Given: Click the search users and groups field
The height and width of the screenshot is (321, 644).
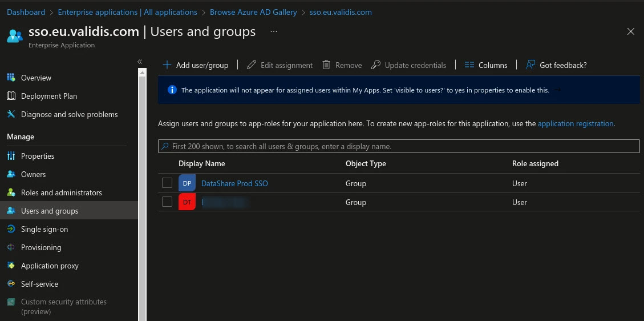Looking at the screenshot, I should coord(399,146).
